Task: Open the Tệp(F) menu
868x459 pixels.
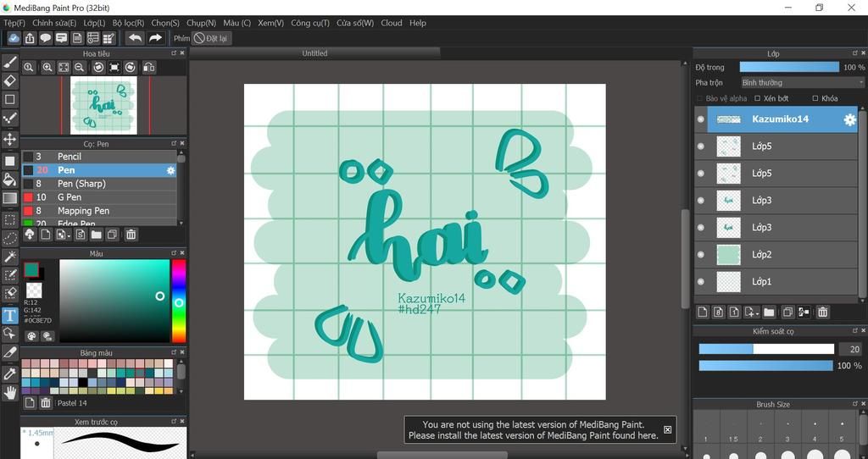Action: click(14, 23)
